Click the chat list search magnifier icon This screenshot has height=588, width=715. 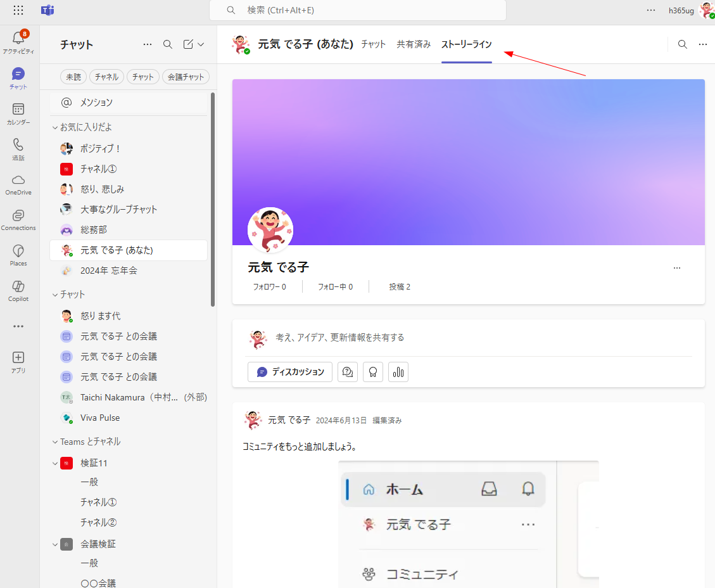tap(168, 44)
